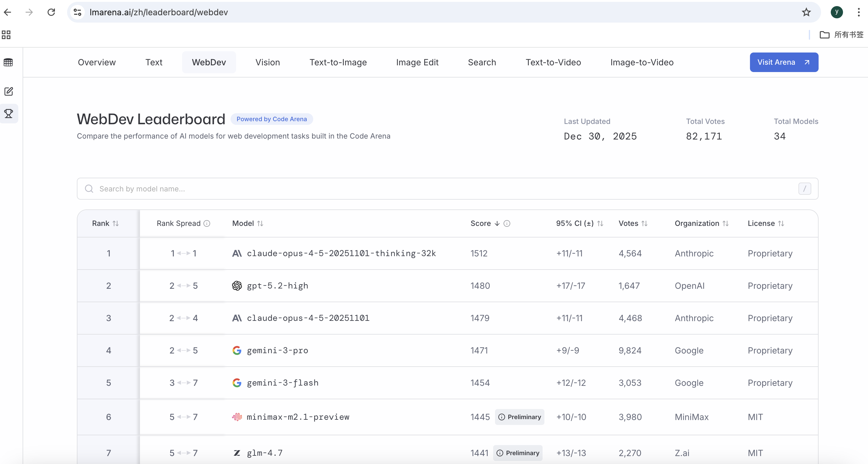Image resolution: width=868 pixels, height=464 pixels.
Task: Open the Chrome three-dot menu
Action: [858, 13]
